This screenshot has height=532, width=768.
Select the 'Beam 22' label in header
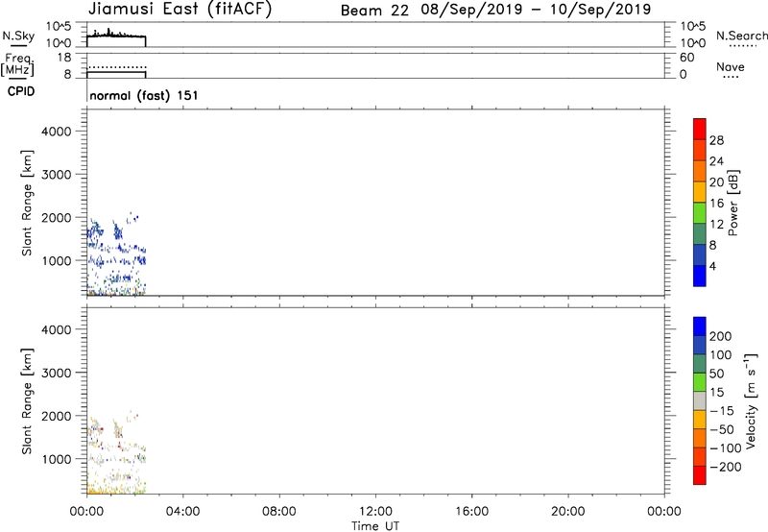click(374, 11)
